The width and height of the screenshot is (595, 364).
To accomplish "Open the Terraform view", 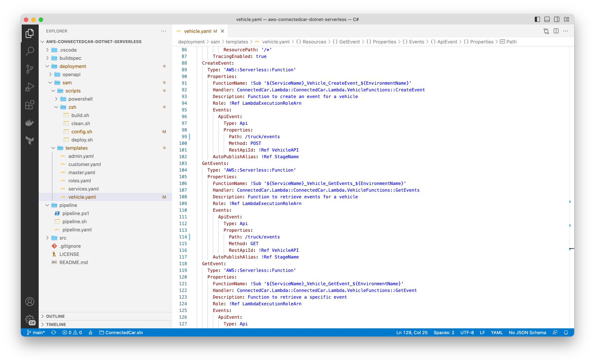I will coord(30,140).
